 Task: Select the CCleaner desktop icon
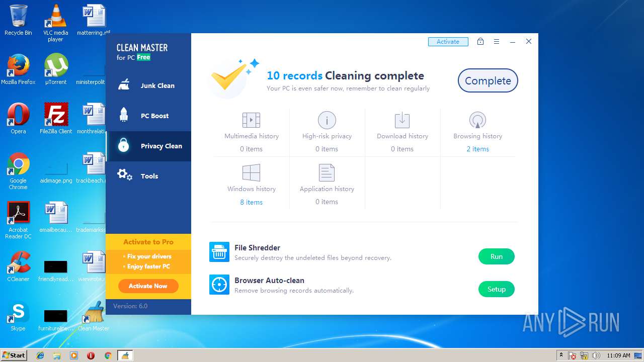coord(18,266)
